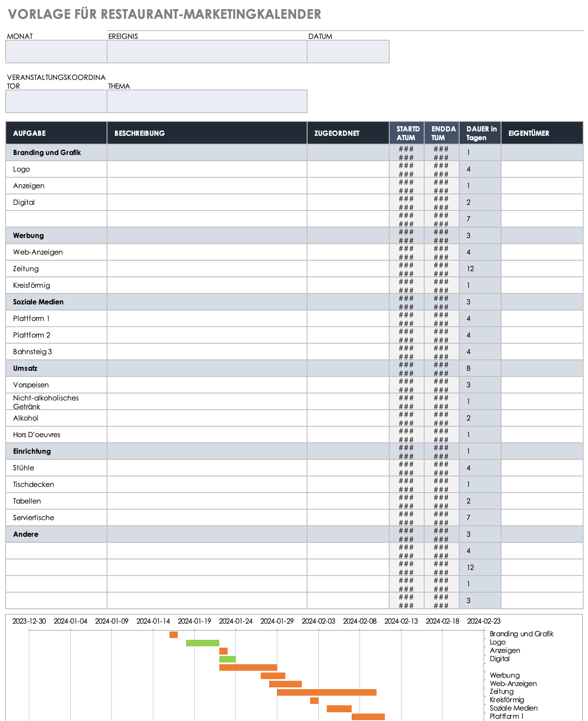The image size is (588, 721).
Task: Select the Digital task cell
Action: [x=56, y=202]
